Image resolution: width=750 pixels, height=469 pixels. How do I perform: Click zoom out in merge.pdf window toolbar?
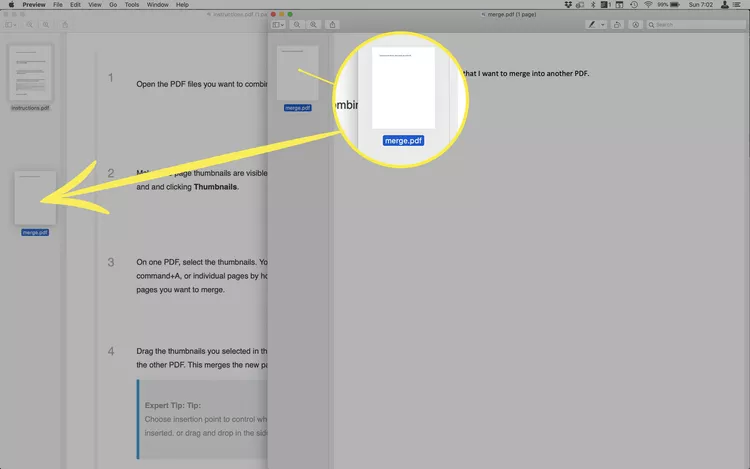click(x=297, y=24)
